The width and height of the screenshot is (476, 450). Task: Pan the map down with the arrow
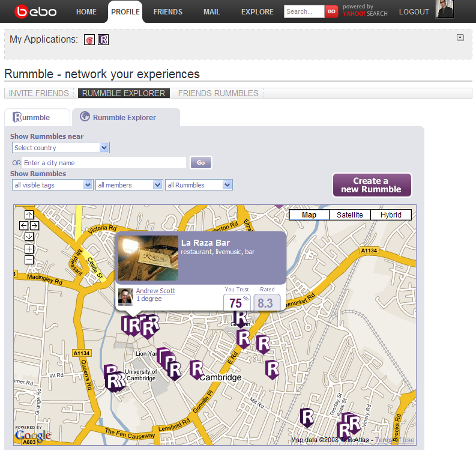point(29,236)
